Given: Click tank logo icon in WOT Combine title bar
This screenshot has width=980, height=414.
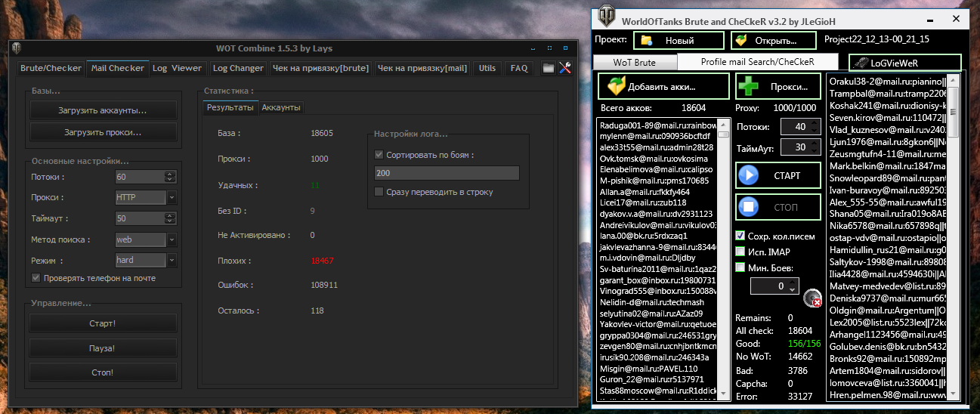Looking at the screenshot, I should (x=17, y=48).
